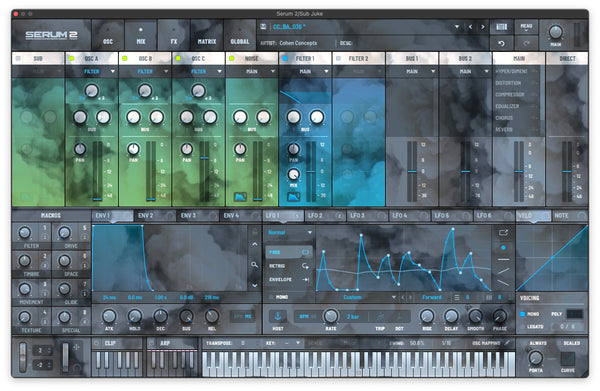600x391 pixels.
Task: Click the ARP button
Action: pos(165,343)
